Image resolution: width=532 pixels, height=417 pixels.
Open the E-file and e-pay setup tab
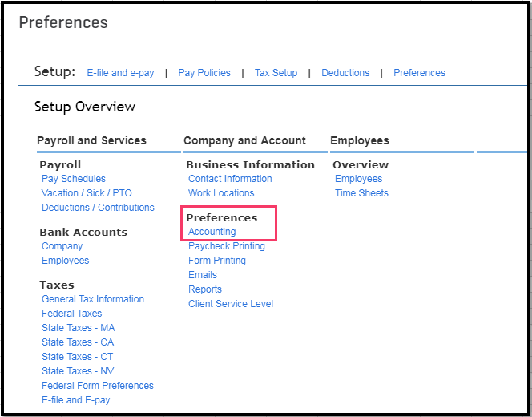(x=120, y=73)
